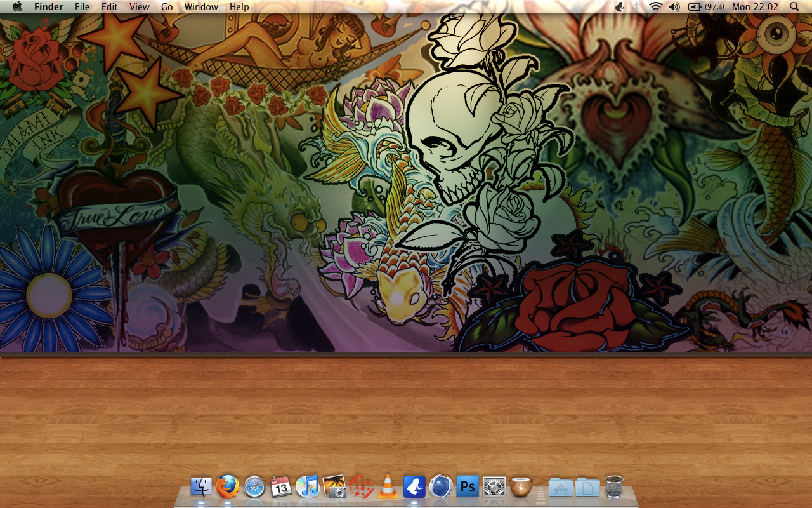The height and width of the screenshot is (508, 812).
Task: Open Spotlight search magnifier
Action: click(x=795, y=6)
